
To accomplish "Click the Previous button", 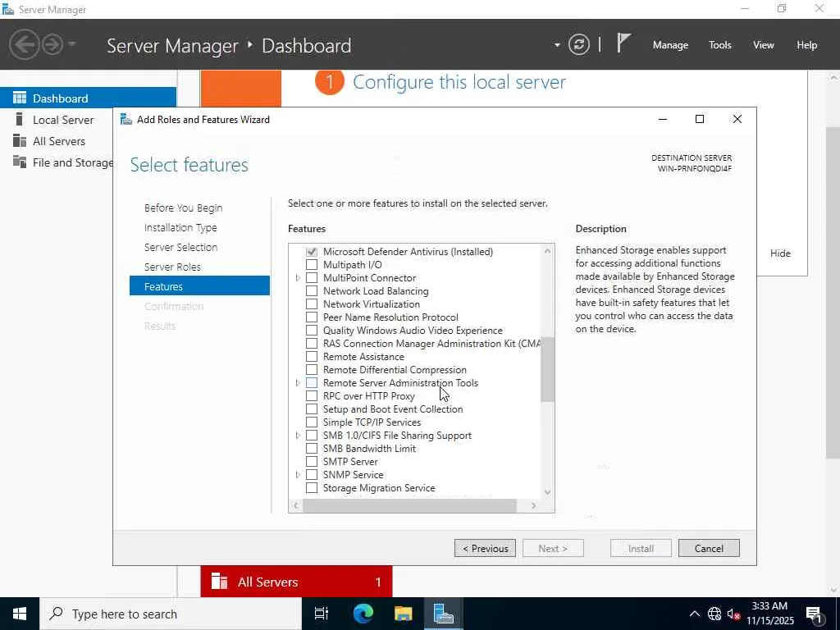I will (485, 548).
